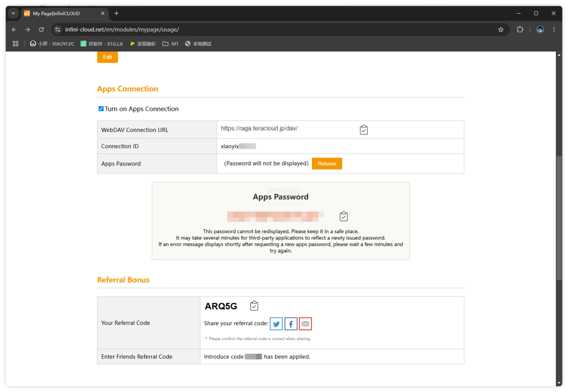Image resolution: width=568 pixels, height=392 pixels.
Task: Open the browser Extensions puzzle icon
Action: 520,29
